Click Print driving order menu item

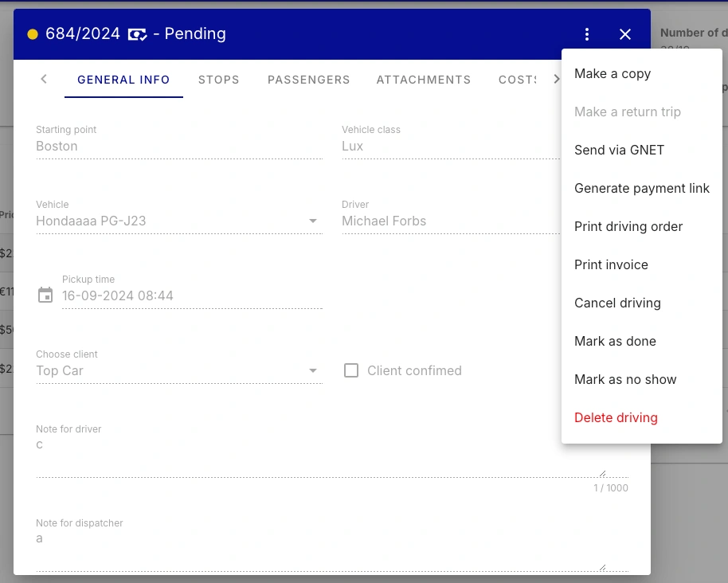628,226
